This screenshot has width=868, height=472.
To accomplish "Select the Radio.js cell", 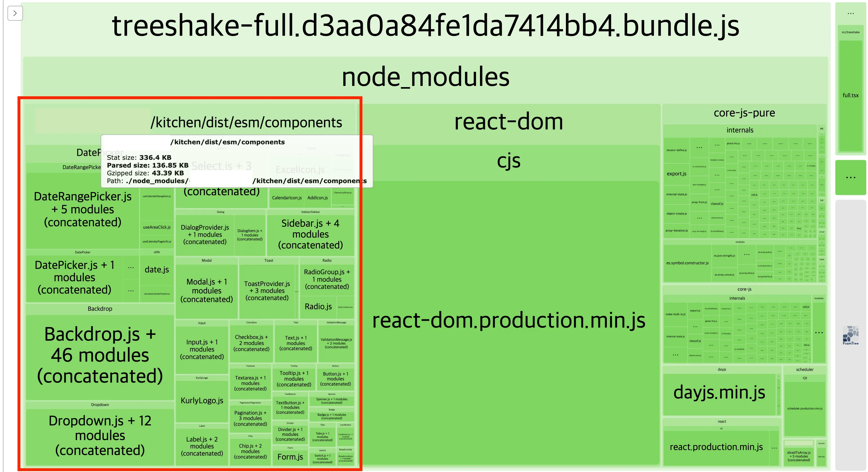I will point(318,307).
